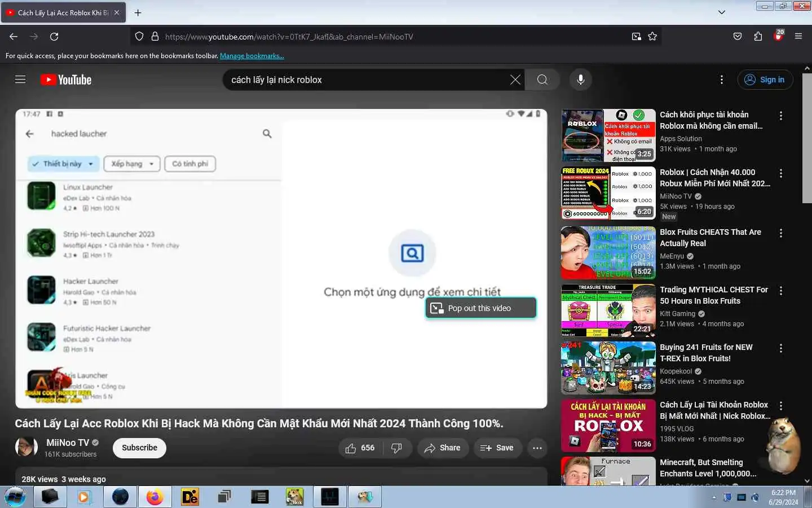Screen dimensions: 812x508
Task: Open YouTube settings three-dot menu
Action: (722, 80)
